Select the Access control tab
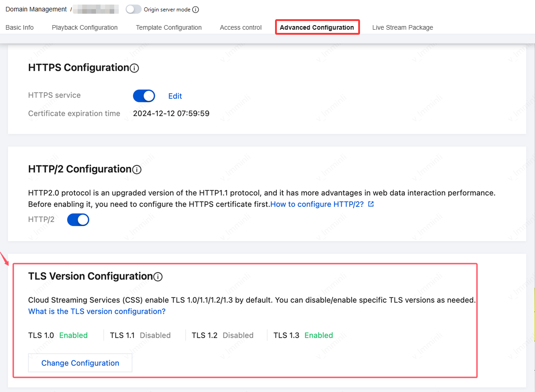535x392 pixels. click(241, 27)
